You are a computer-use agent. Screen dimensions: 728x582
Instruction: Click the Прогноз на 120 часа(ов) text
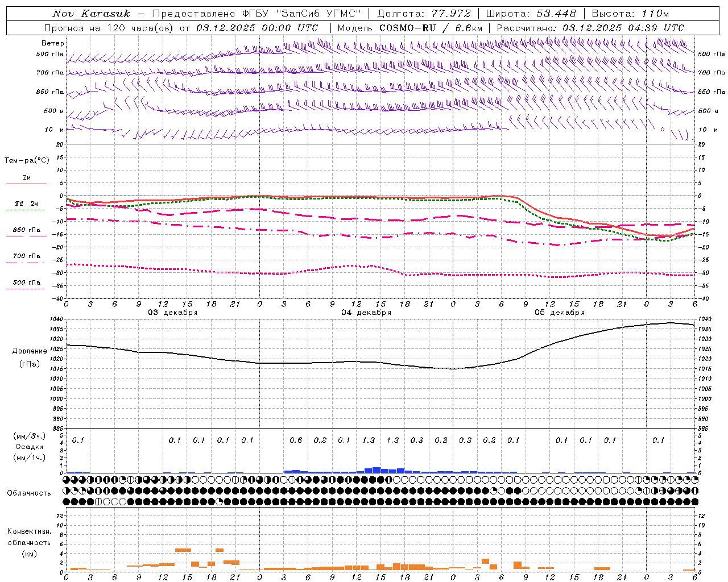point(109,28)
